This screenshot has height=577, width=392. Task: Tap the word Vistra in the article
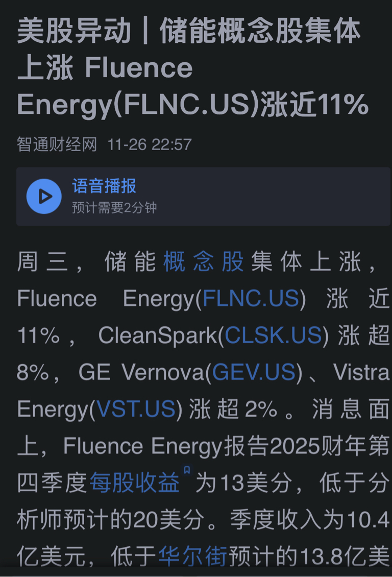click(x=361, y=372)
